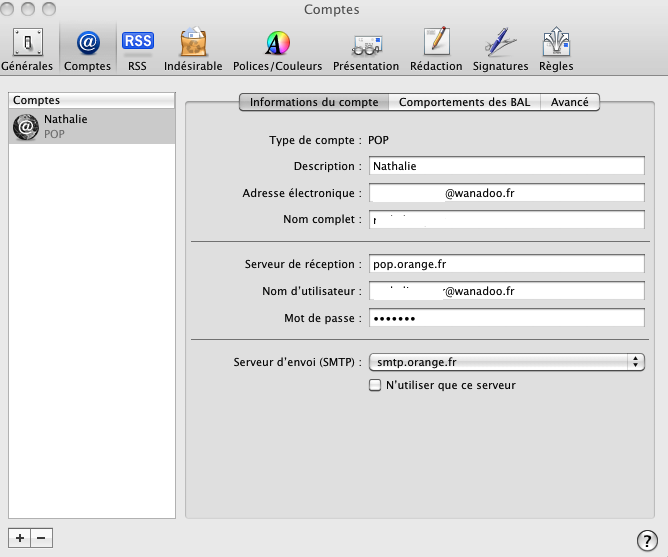Select the Comptes toolbar icon
The width and height of the screenshot is (668, 557).
tap(87, 49)
